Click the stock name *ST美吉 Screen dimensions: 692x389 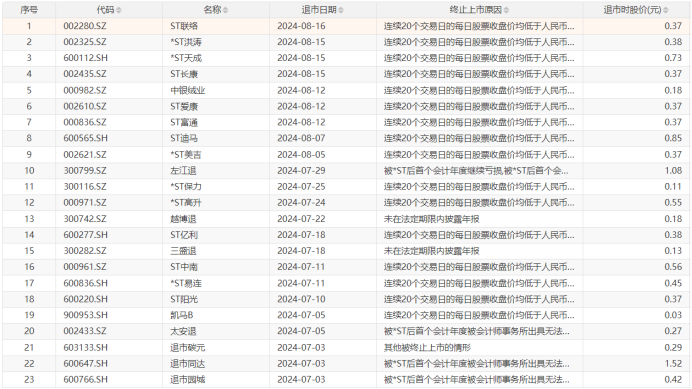pos(186,155)
